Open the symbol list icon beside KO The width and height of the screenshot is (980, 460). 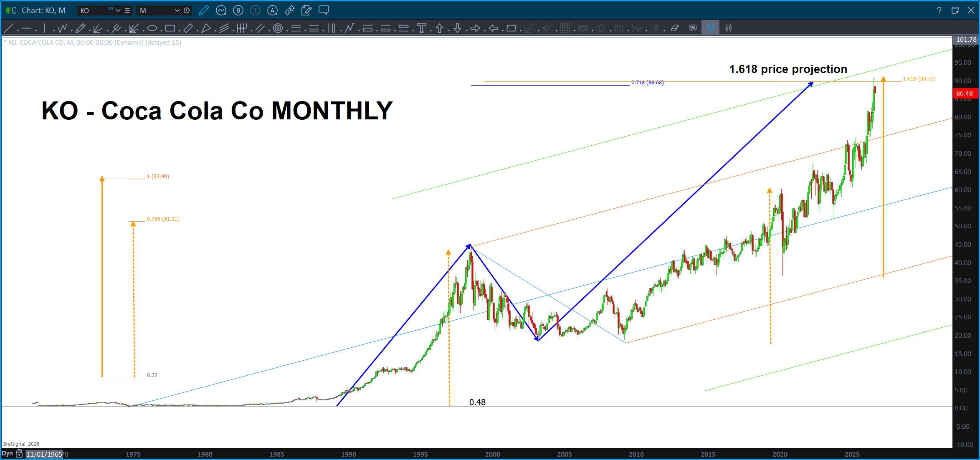tap(127, 10)
